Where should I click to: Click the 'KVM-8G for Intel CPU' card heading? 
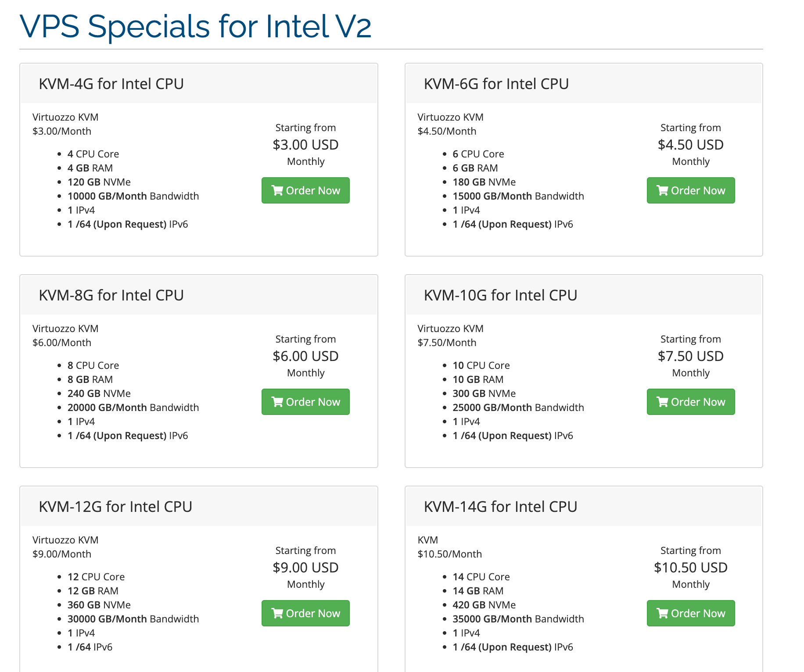click(x=111, y=295)
